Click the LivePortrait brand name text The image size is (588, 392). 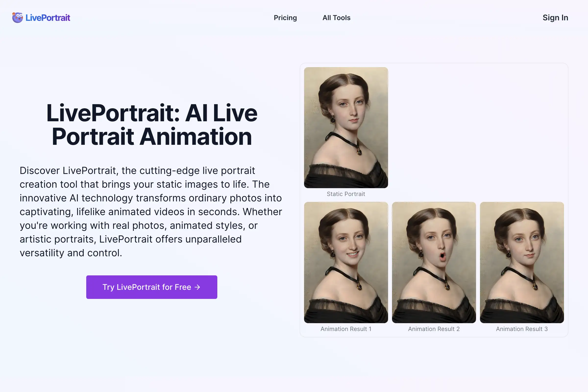click(48, 18)
